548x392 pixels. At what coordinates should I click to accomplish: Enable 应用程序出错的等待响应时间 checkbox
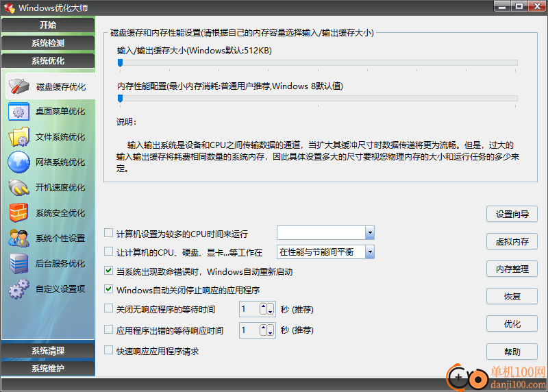tap(109, 330)
